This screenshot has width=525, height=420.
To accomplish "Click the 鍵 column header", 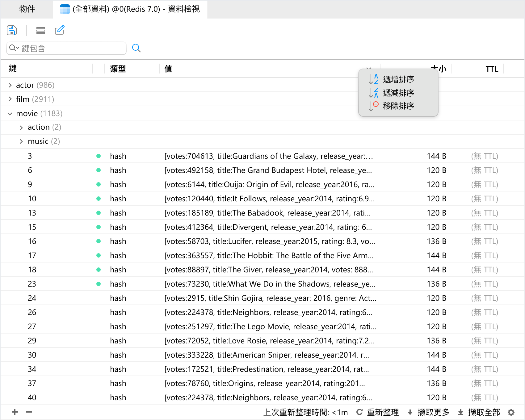I will click(13, 69).
